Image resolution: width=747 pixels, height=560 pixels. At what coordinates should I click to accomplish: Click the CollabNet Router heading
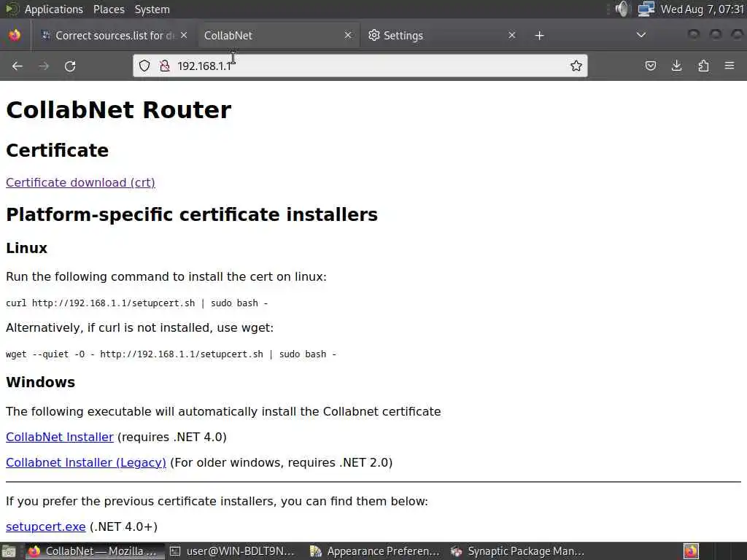pos(119,109)
